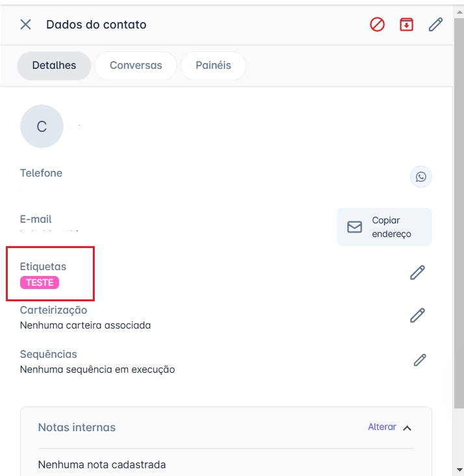464x476 pixels.
Task: Switch to the Conversas tab
Action: [136, 66]
